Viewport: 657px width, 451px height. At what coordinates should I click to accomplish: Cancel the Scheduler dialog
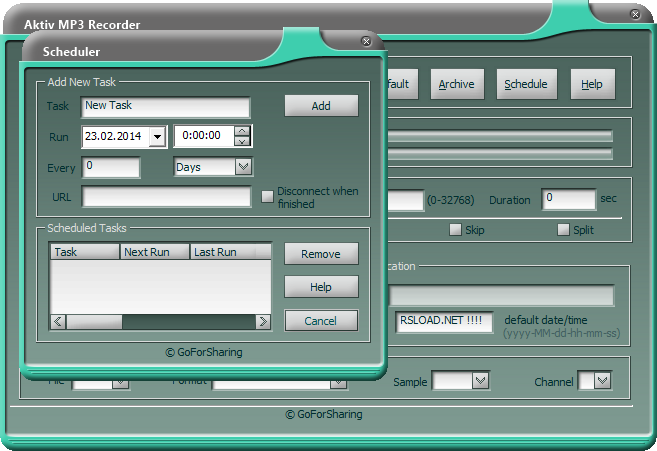coord(321,321)
